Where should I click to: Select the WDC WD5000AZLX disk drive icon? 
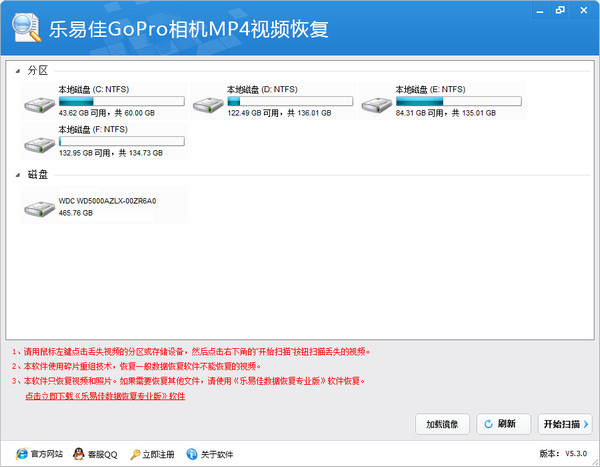[x=40, y=209]
